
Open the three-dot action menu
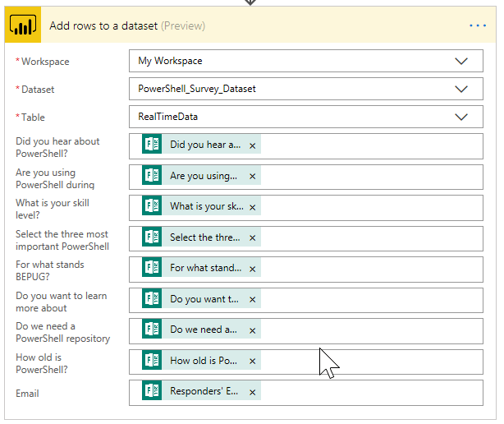click(478, 25)
